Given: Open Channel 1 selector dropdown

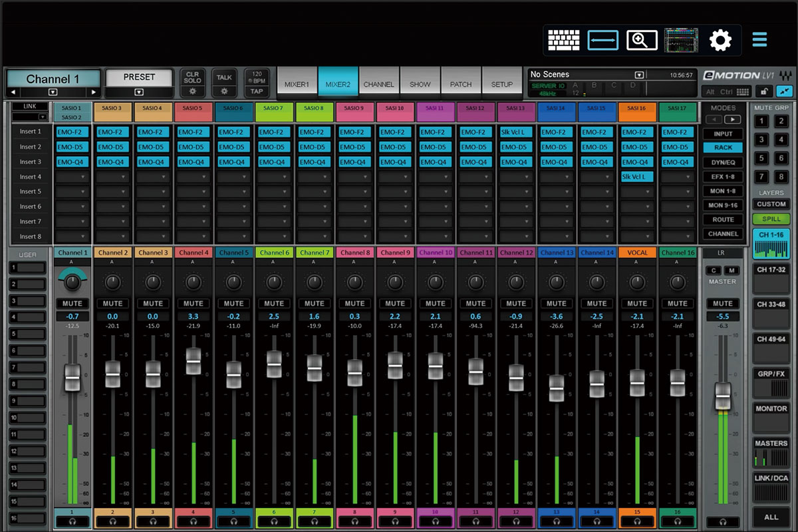Looking at the screenshot, I should (x=53, y=92).
